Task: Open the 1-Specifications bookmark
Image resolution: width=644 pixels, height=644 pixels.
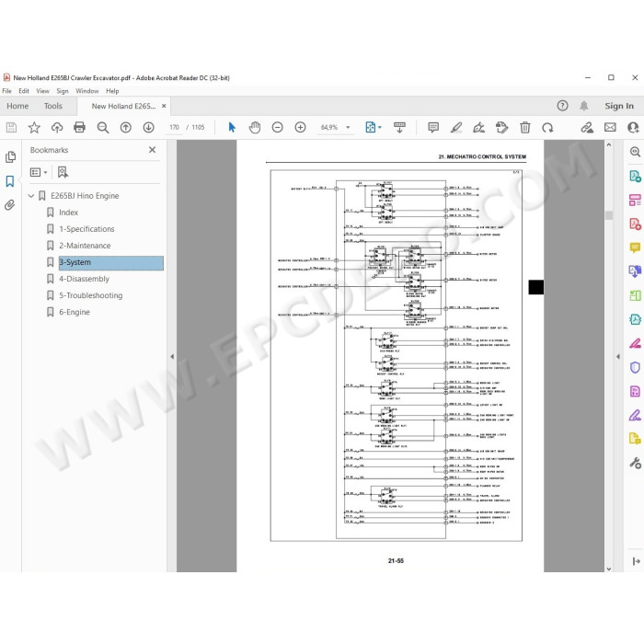Action: tap(86, 229)
